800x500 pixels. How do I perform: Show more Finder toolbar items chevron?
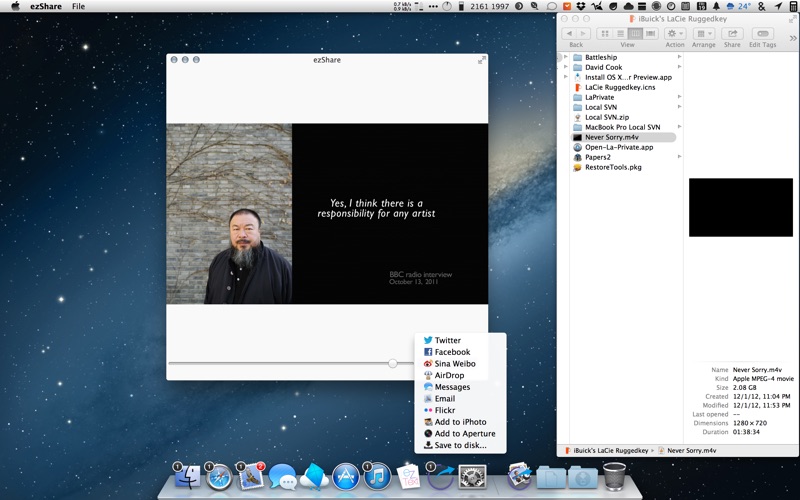[792, 38]
